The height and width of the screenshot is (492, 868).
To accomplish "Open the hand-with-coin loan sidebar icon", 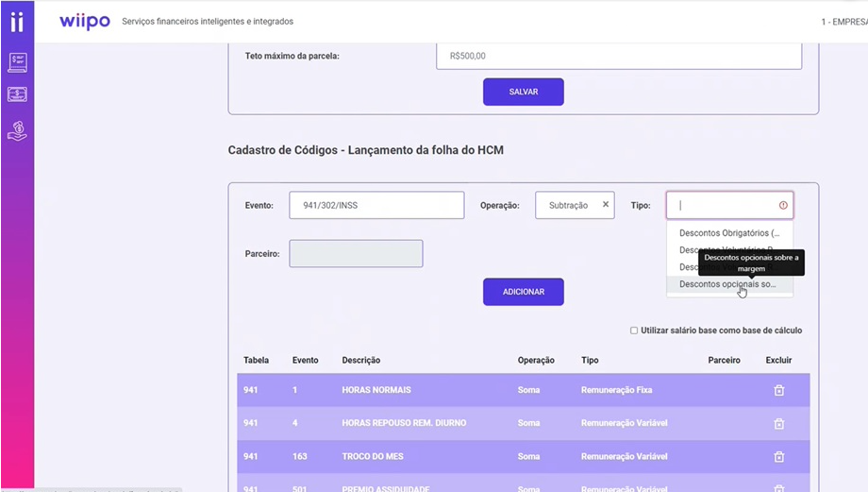I will point(17,130).
